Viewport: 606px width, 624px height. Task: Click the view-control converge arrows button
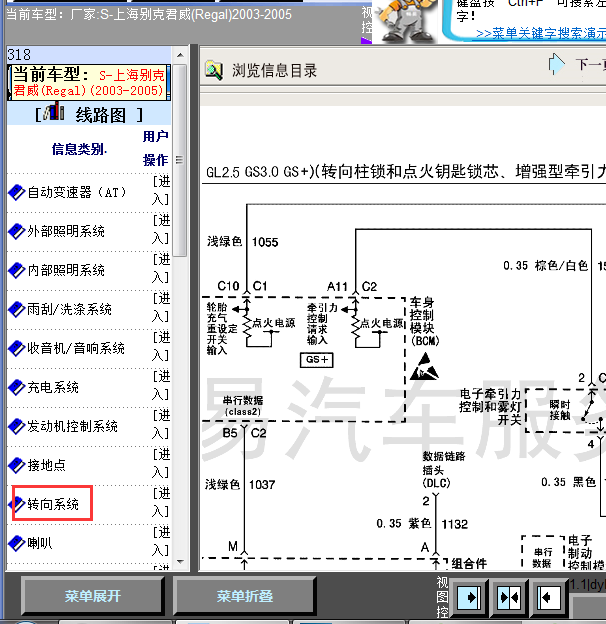[509, 597]
